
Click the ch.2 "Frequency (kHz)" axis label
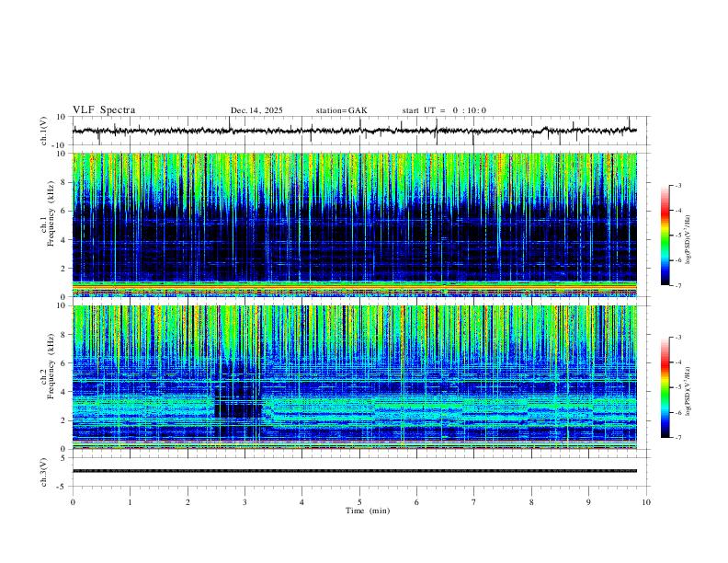click(51, 365)
